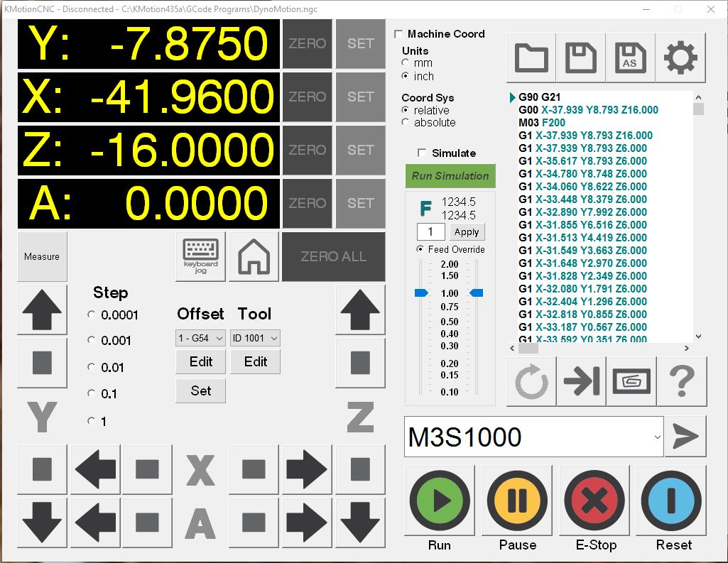
Task: Choose the 0.01 step size option
Action: tap(91, 367)
